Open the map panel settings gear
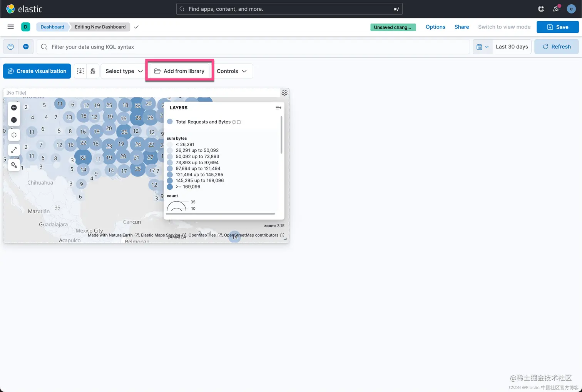Screen dimensions: 582x392 coord(284,93)
